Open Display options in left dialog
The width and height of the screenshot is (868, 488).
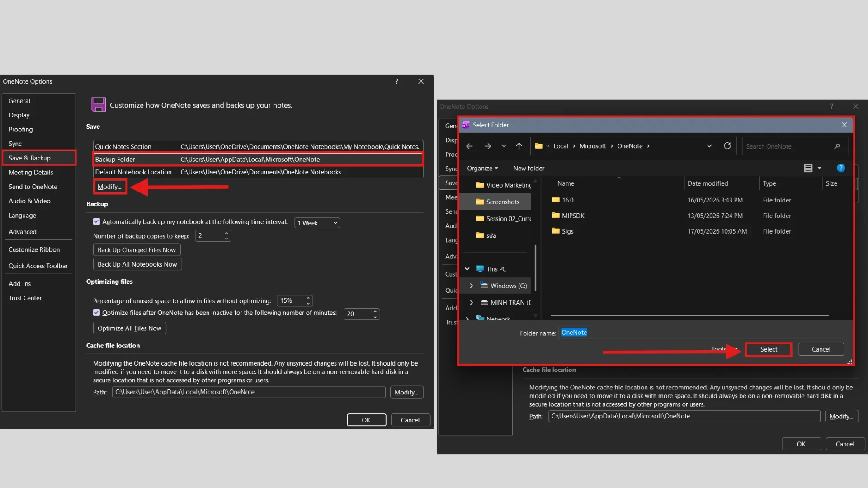pyautogui.click(x=39, y=115)
